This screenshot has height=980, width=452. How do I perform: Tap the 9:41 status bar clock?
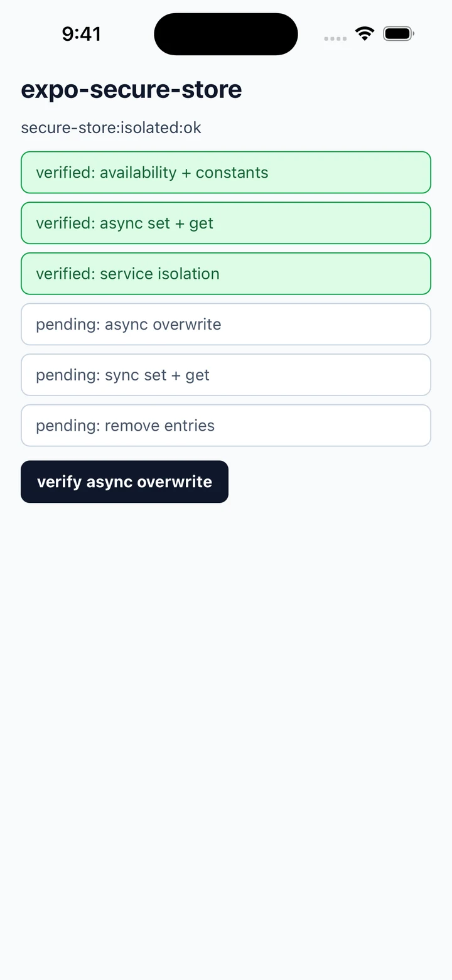pos(82,34)
